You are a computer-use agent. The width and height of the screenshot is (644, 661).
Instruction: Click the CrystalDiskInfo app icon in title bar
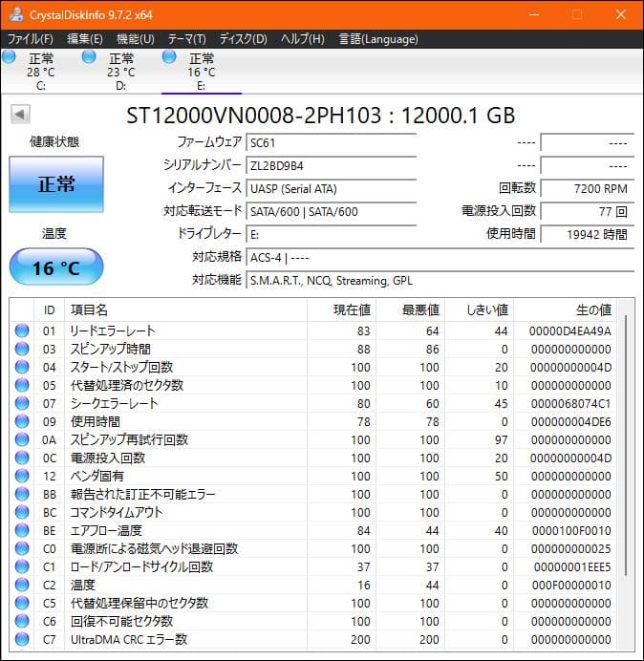tap(16, 14)
